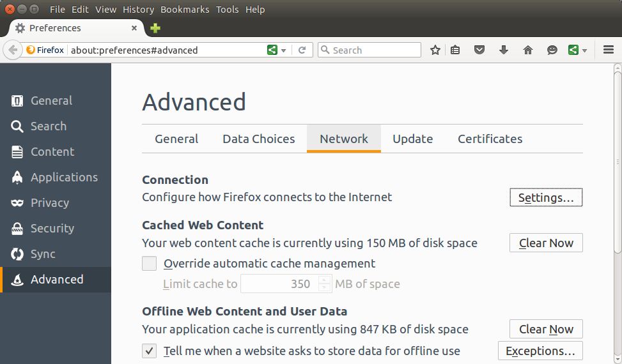Enable Override automatic cache management
622x364 pixels.
149,264
